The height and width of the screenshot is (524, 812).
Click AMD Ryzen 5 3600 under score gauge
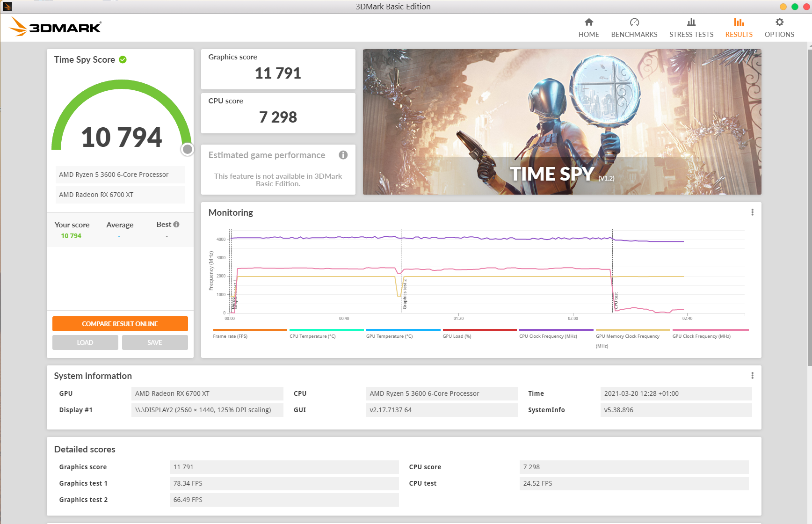coord(120,175)
